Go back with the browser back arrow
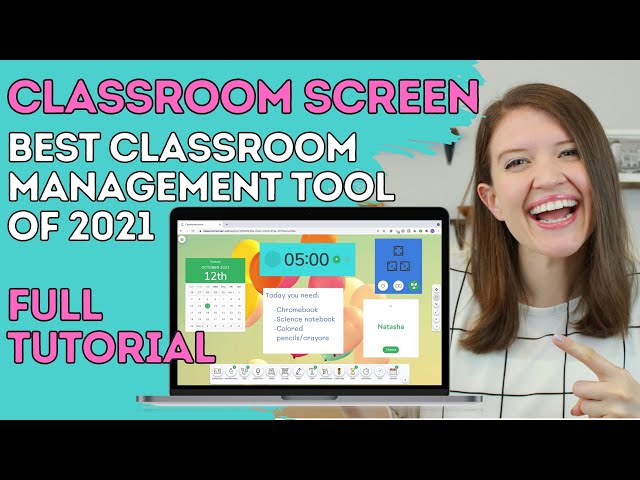The height and width of the screenshot is (480, 640). click(x=181, y=231)
